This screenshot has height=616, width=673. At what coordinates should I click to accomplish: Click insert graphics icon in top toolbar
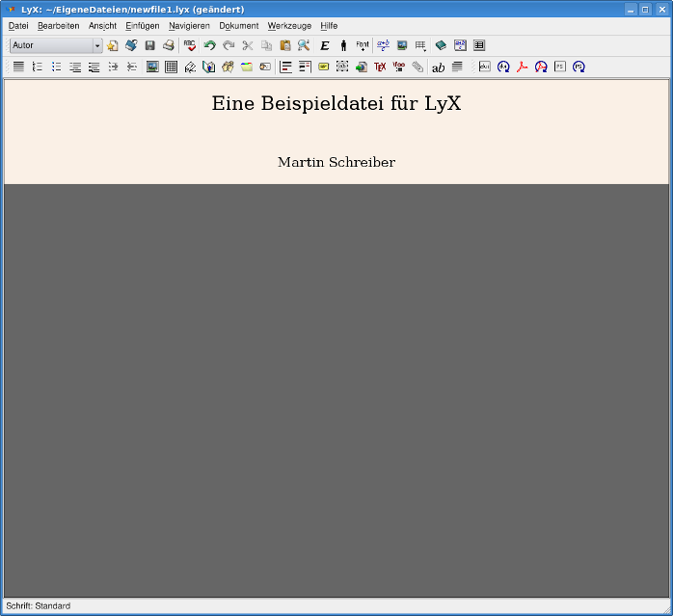point(402,45)
